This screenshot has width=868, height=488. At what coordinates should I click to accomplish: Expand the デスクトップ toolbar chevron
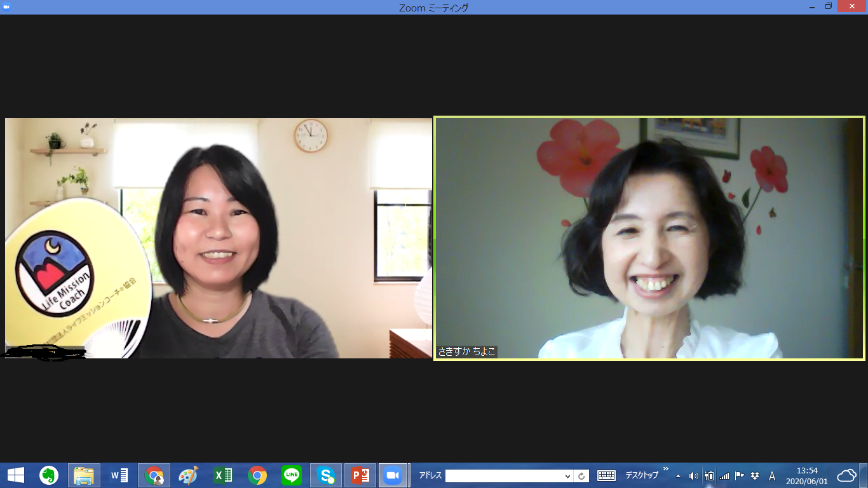pos(665,470)
